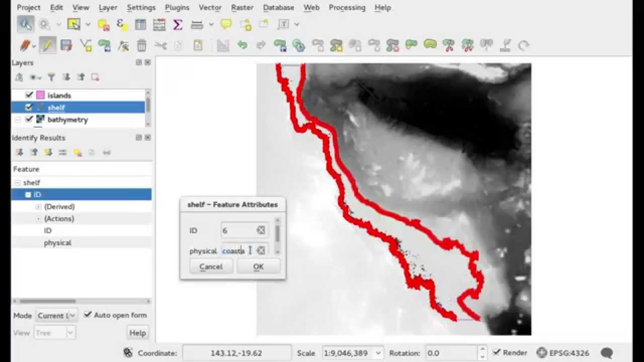Open the Layer menu
644x362 pixels.
[x=108, y=8]
